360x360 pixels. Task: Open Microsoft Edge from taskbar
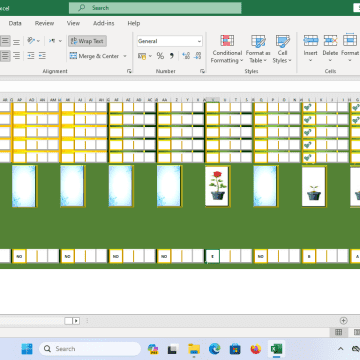214,349
